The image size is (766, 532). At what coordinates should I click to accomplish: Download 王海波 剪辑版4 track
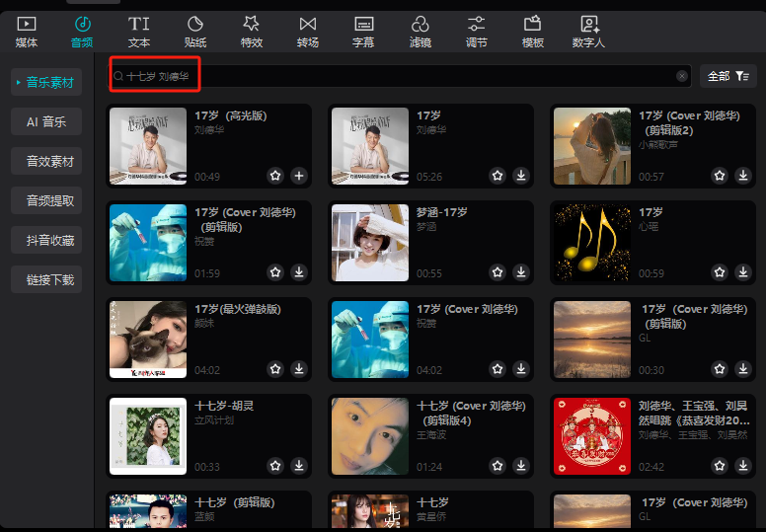click(x=521, y=466)
